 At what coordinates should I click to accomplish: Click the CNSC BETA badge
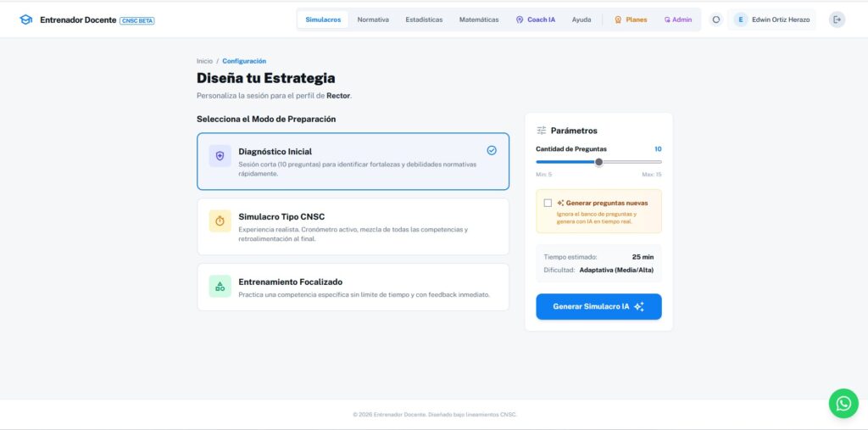point(137,20)
